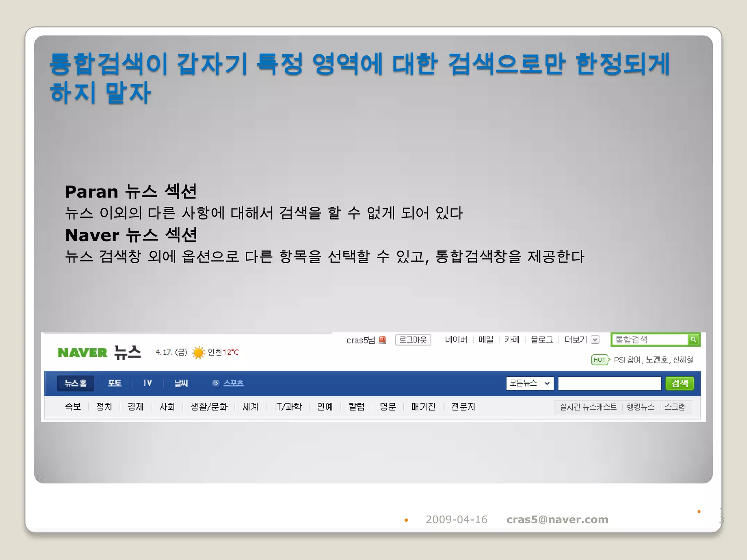Screen dimensions: 747x560
Task: Click the email cras5@naver.com
Action: click(x=557, y=520)
